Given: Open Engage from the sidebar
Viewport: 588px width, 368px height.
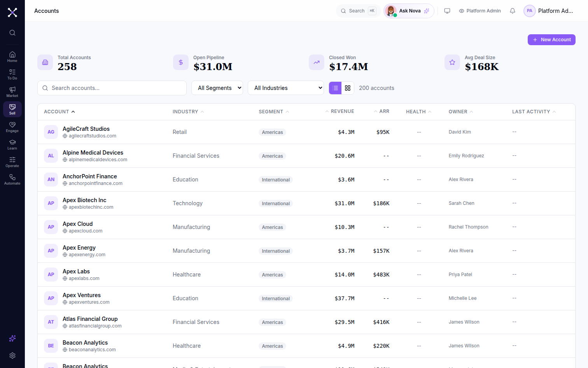Looking at the screenshot, I should point(12,127).
